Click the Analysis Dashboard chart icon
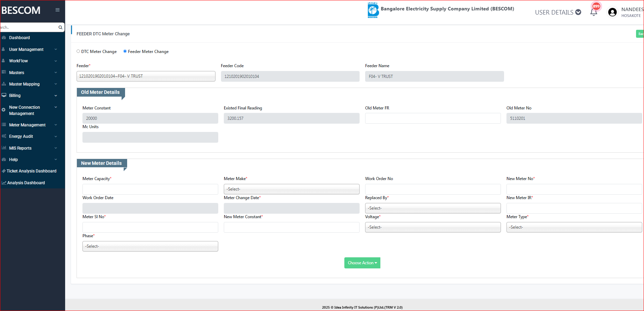Screen dimensions: 644x311 4,183
